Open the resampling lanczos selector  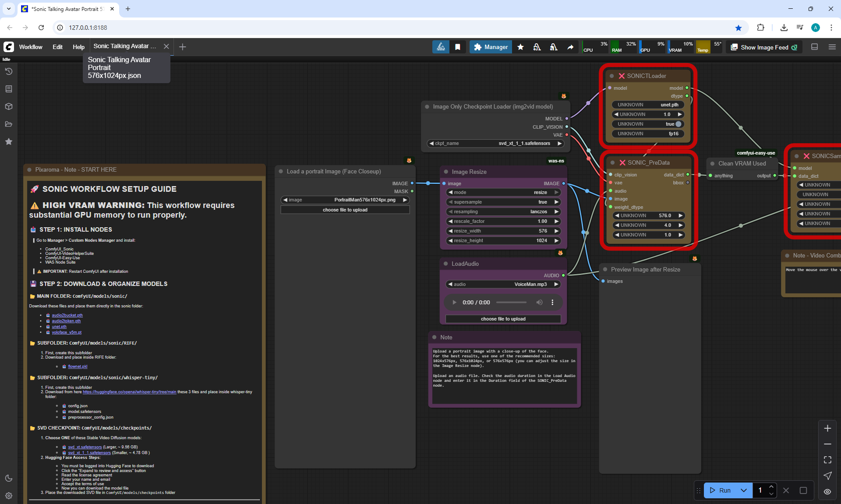pyautogui.click(x=503, y=211)
